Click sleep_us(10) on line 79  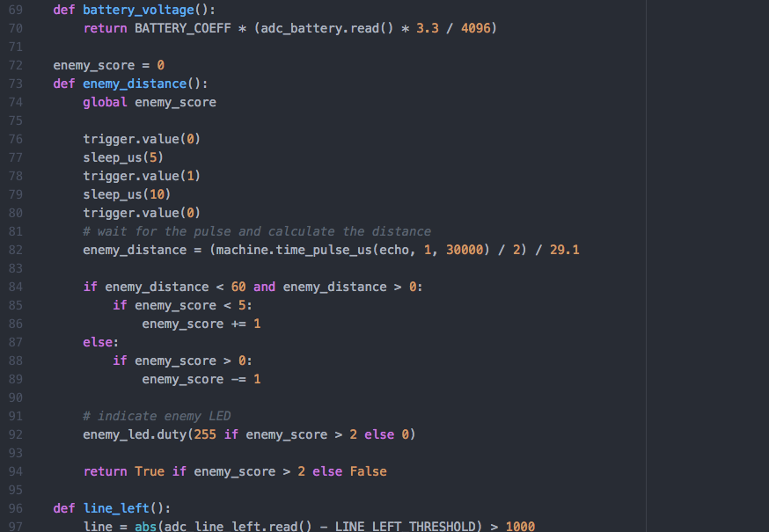[x=127, y=194]
